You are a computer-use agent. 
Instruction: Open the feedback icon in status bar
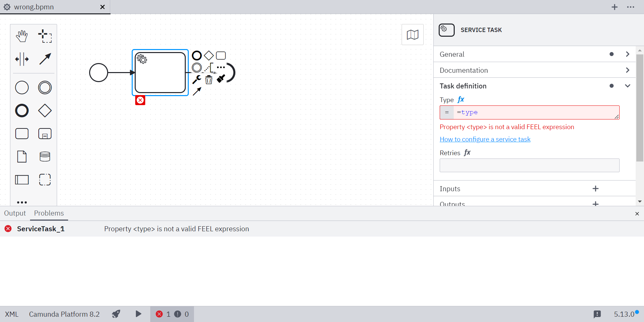click(597, 314)
